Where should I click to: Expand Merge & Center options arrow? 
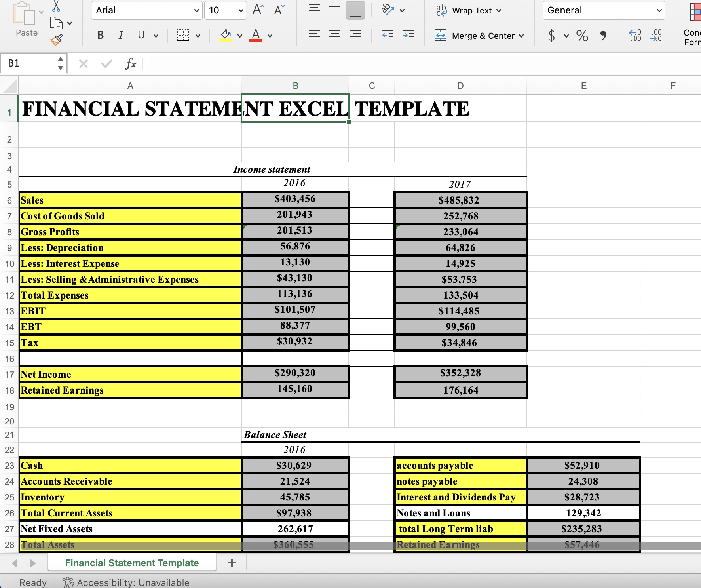pyautogui.click(x=521, y=36)
